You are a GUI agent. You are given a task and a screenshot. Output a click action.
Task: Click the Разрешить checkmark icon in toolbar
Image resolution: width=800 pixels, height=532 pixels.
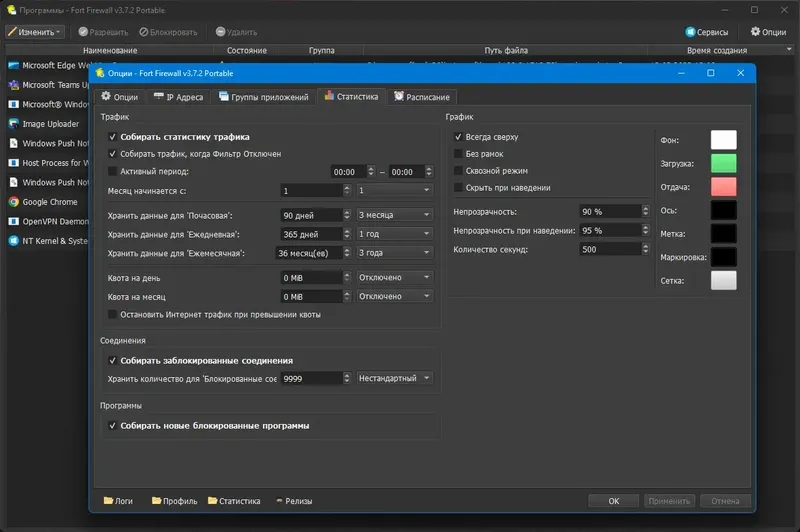83,32
